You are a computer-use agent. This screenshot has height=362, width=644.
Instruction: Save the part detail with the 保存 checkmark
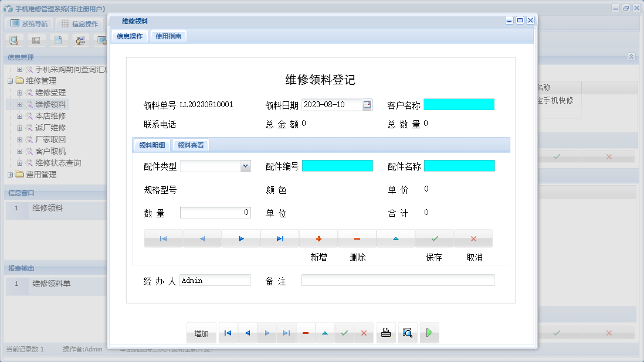pyautogui.click(x=434, y=238)
